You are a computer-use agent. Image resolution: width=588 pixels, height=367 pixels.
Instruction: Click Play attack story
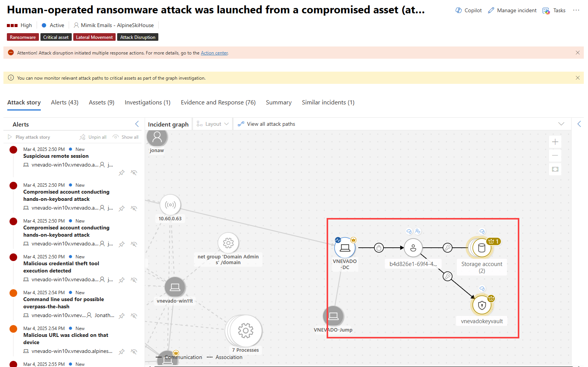pos(29,137)
